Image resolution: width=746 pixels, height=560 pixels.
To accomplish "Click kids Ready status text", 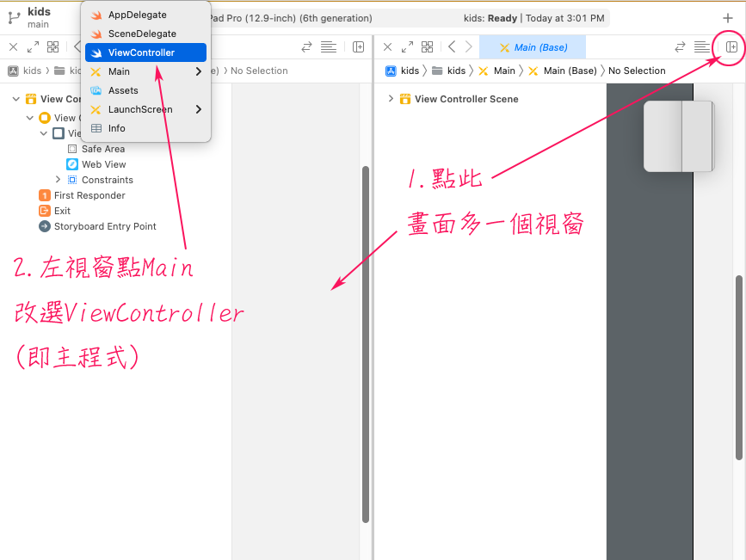I will pyautogui.click(x=490, y=18).
